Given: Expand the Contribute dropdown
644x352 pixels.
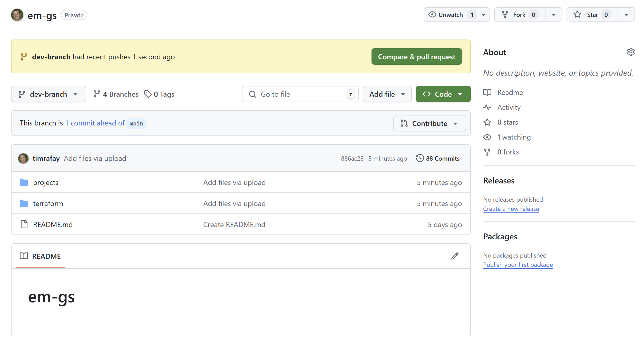Looking at the screenshot, I should tap(429, 123).
